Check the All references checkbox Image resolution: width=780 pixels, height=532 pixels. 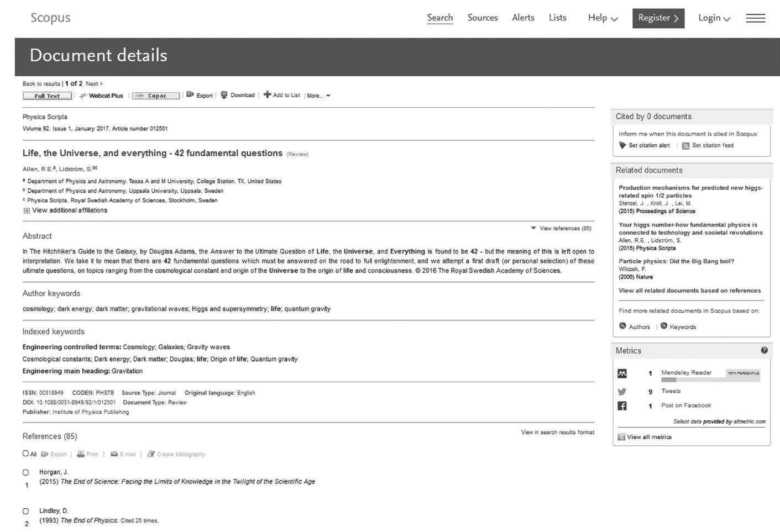coord(25,454)
